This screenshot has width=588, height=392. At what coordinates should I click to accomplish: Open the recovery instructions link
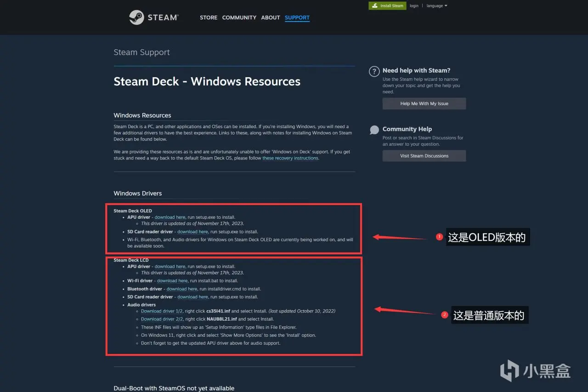coord(290,158)
